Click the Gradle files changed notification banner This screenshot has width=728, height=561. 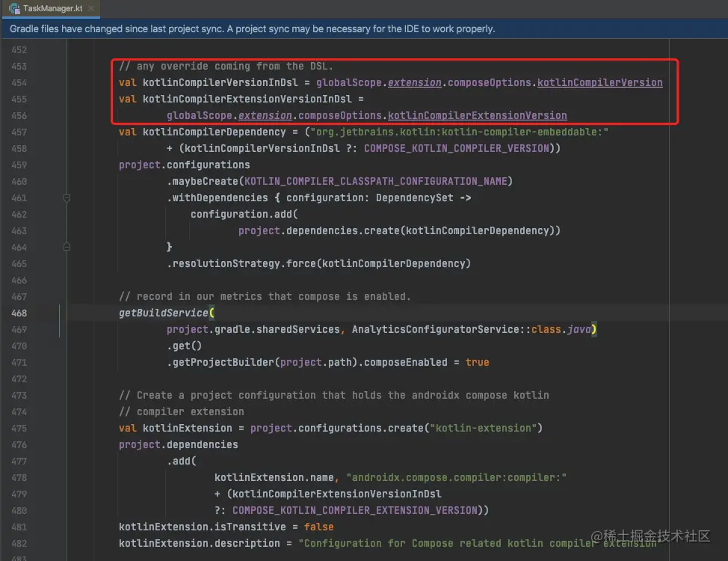point(364,29)
